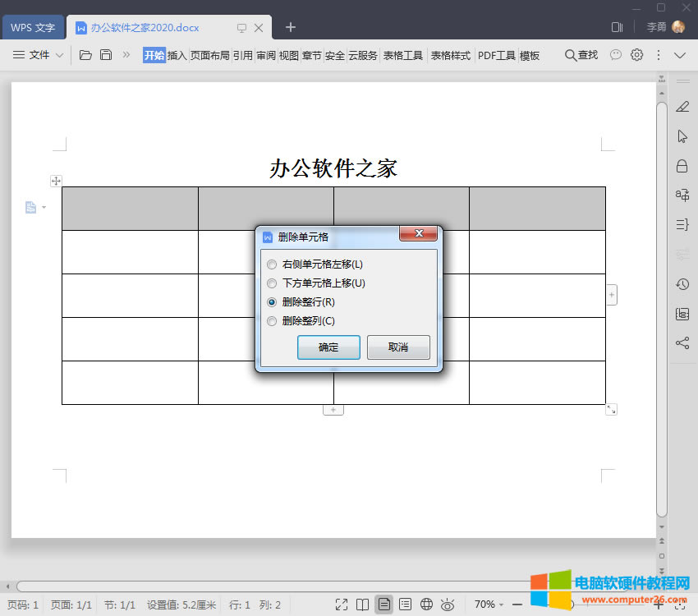Select the 删除整列(C) radio option
This screenshot has width=698, height=616.
(x=272, y=321)
